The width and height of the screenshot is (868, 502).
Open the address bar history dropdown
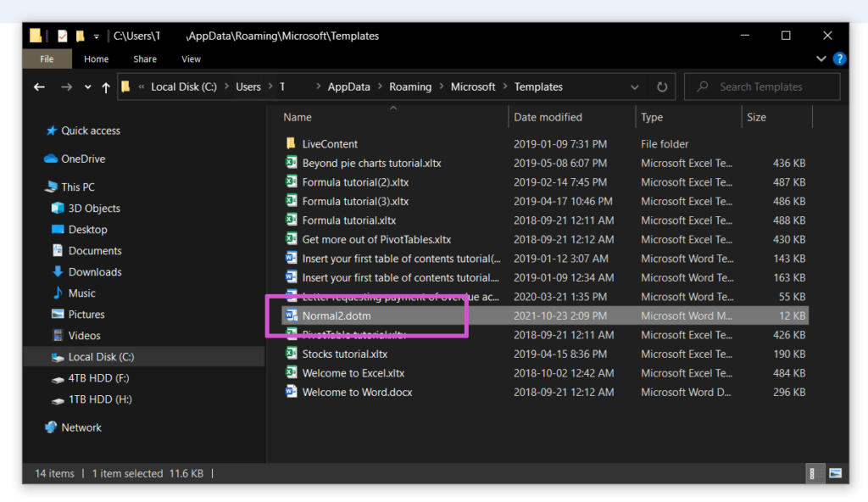(x=634, y=87)
